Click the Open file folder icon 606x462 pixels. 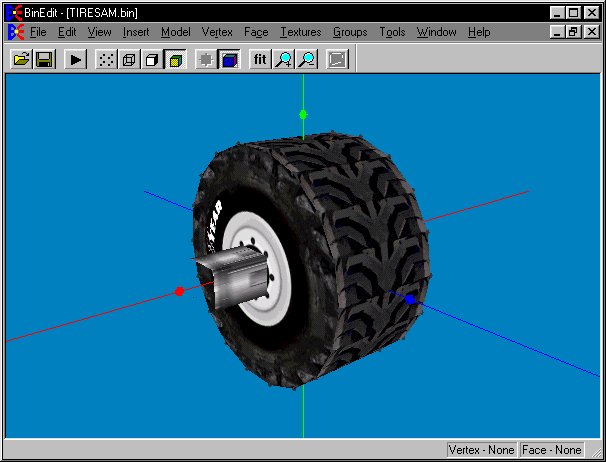coord(20,60)
